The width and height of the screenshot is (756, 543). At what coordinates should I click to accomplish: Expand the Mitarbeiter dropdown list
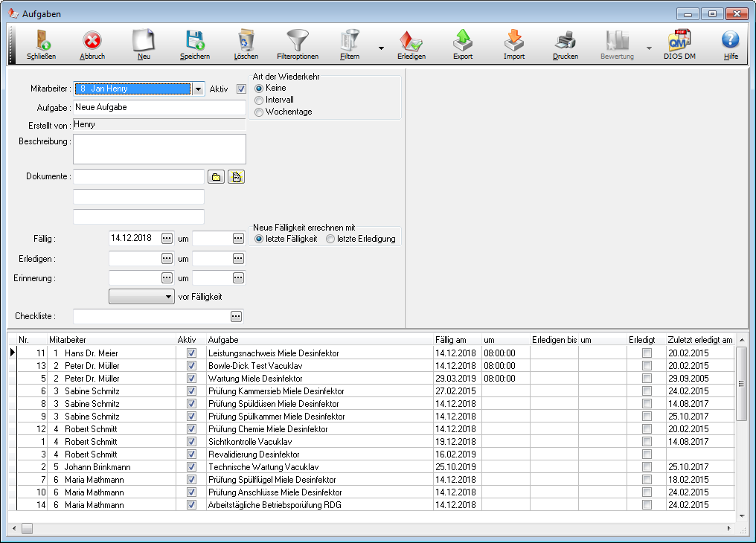(198, 89)
